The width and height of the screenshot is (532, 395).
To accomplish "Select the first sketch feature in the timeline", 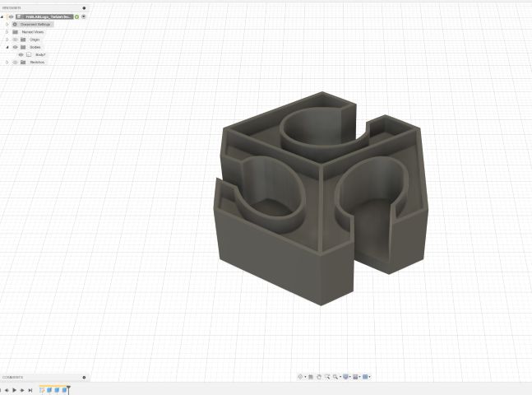I will pyautogui.click(x=42, y=390).
